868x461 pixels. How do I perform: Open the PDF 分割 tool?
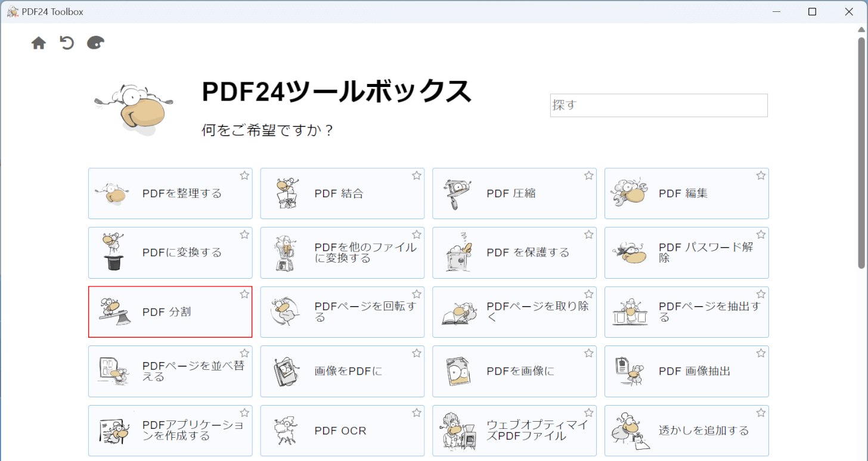click(170, 312)
